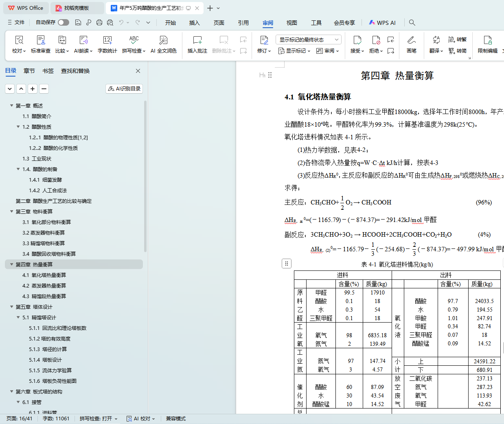
Task: Click the AI识别目录 button
Action: tap(124, 88)
